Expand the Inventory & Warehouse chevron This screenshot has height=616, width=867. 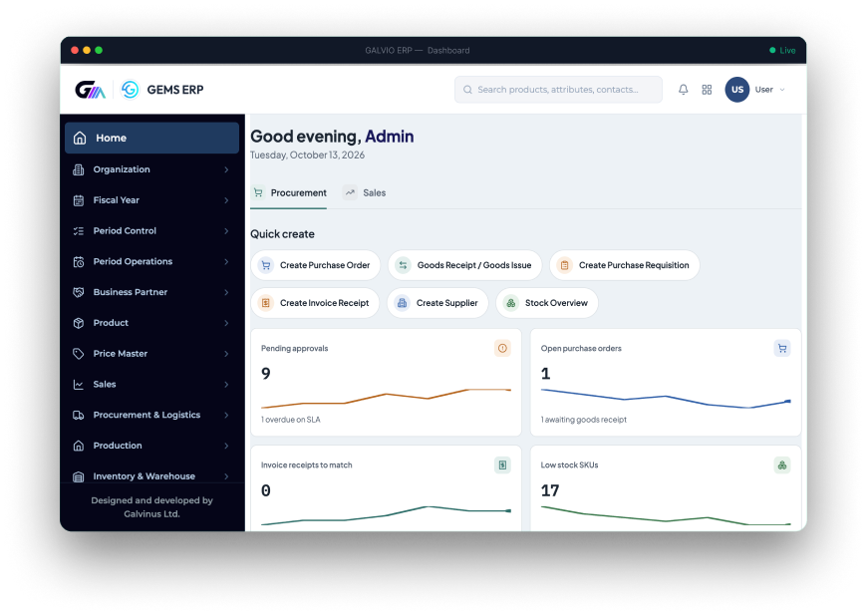226,476
